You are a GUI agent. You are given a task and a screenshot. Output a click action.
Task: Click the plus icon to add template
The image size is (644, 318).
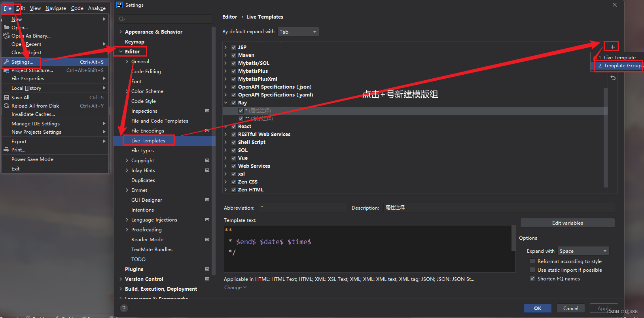(x=612, y=47)
